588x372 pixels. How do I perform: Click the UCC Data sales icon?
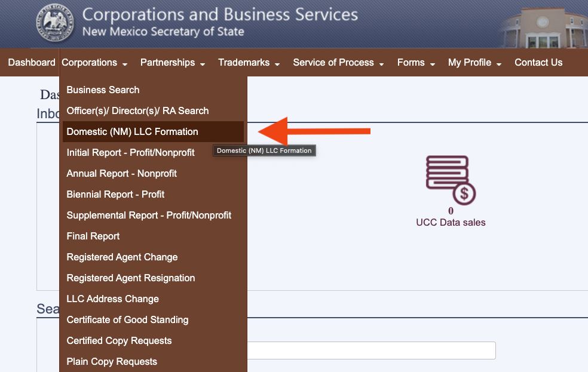click(x=451, y=180)
